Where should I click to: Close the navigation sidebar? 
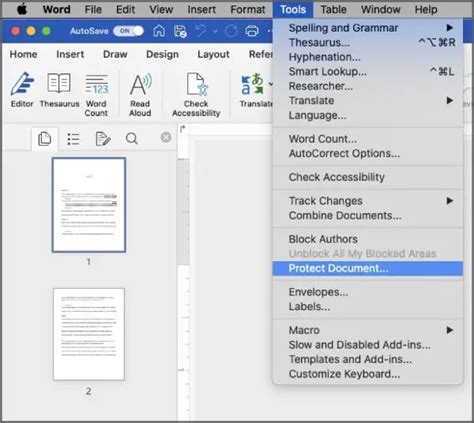(166, 137)
